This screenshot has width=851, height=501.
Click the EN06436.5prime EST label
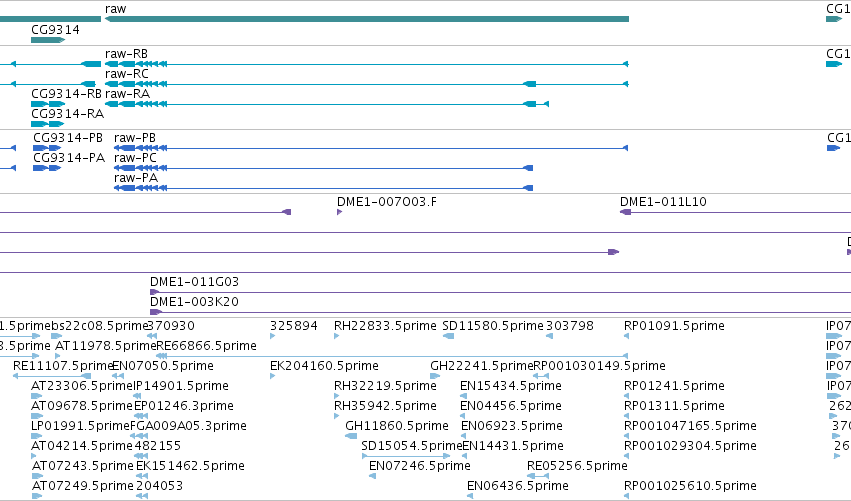click(x=518, y=486)
